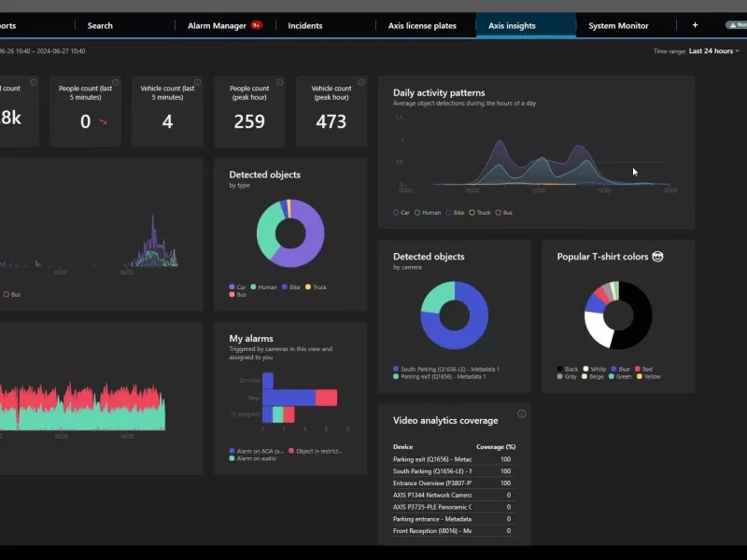Click the plus icon to add a new tab

point(695,25)
